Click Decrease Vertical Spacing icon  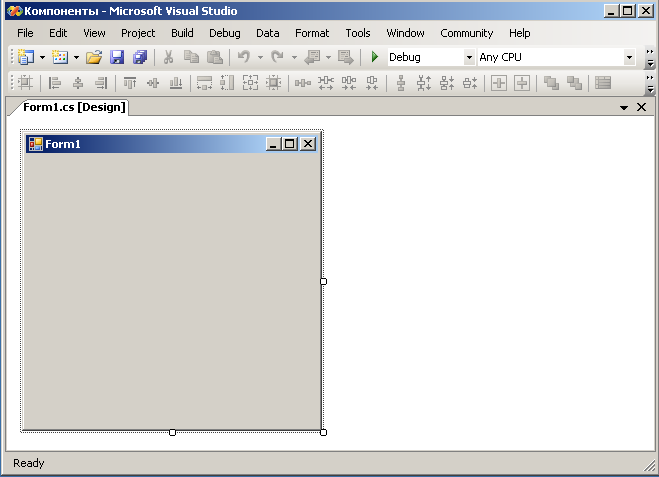click(x=447, y=83)
